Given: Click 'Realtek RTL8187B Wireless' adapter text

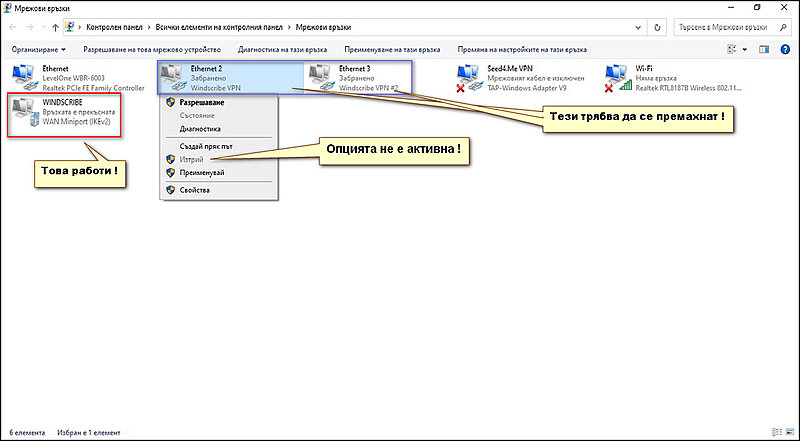Looking at the screenshot, I should coord(688,87).
